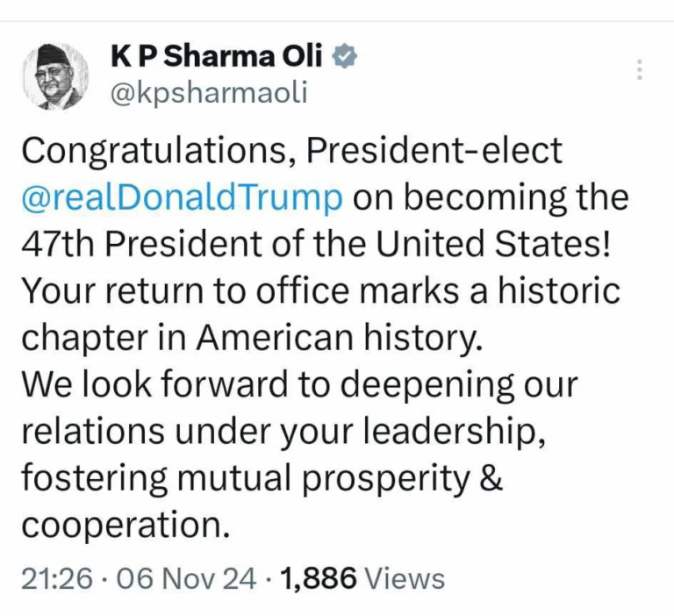674x616 pixels.
Task: Click the line 'fostering mutual prosperity &'
Action: click(262, 479)
